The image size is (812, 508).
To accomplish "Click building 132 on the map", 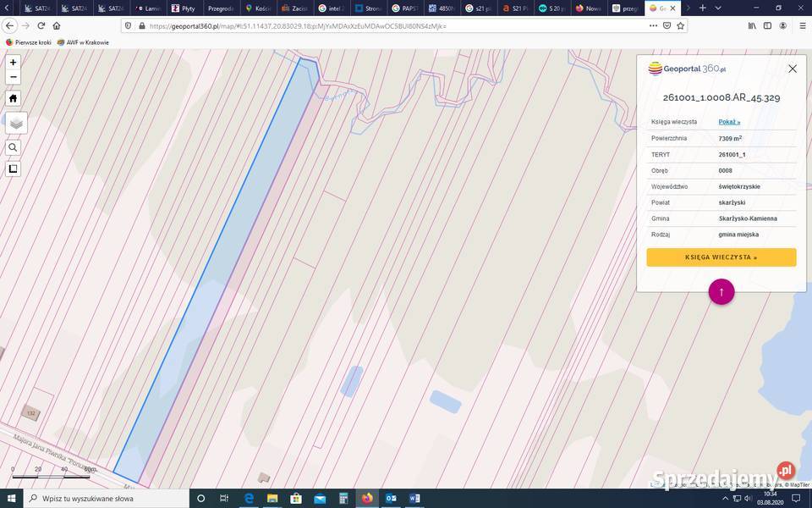I will (x=31, y=413).
